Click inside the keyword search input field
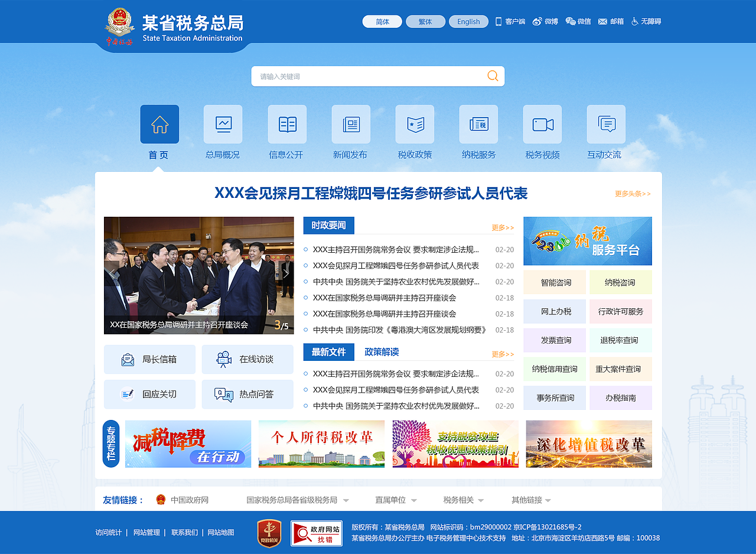 point(366,76)
